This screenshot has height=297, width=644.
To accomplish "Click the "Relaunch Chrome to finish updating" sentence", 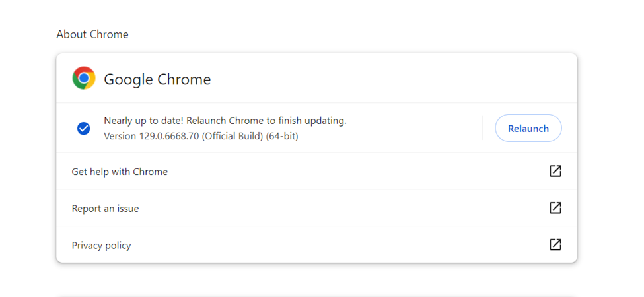I will click(x=267, y=121).
